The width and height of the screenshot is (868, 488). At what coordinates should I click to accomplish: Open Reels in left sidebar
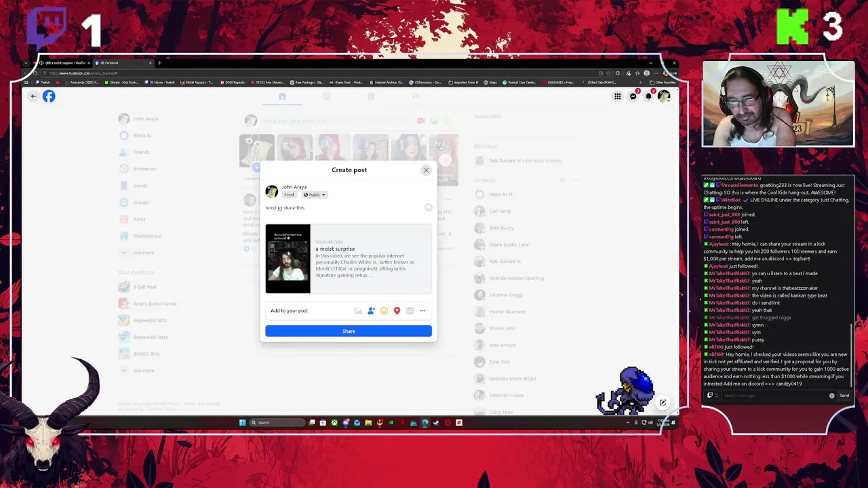133,219
